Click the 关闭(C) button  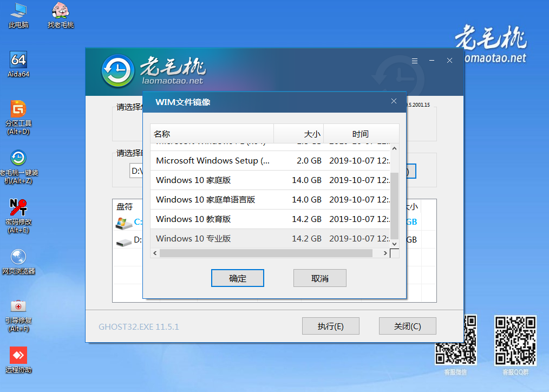pos(408,326)
